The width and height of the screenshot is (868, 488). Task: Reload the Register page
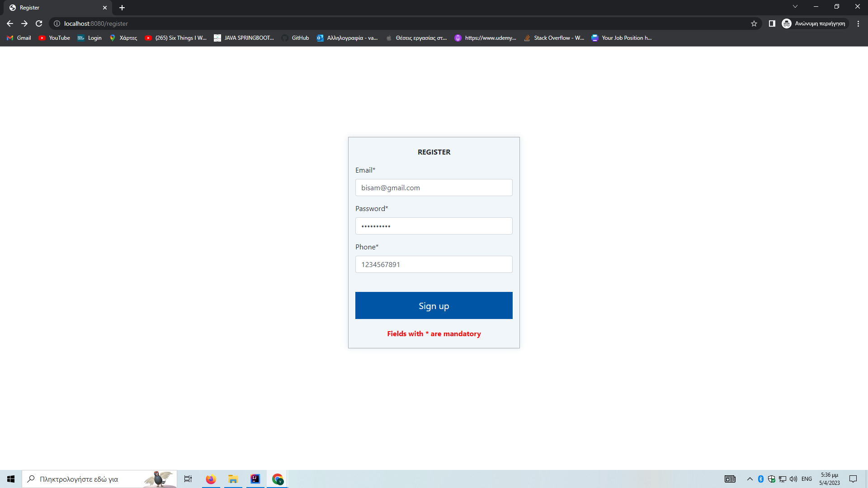[x=39, y=23]
